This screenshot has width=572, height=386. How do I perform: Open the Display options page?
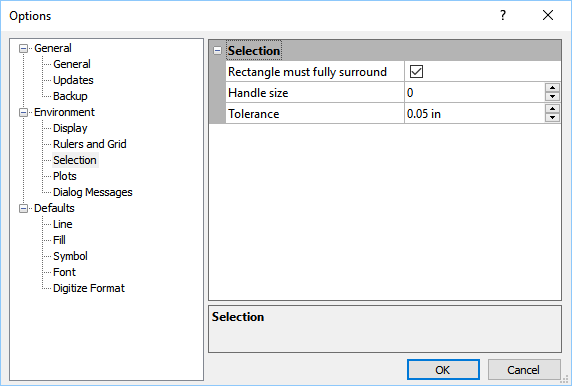[x=70, y=128]
